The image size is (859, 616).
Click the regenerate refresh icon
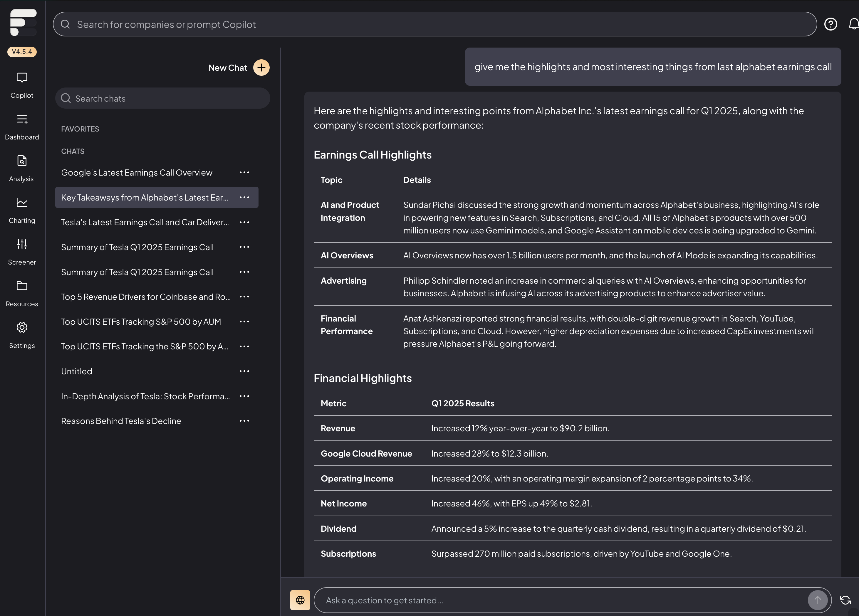point(845,600)
